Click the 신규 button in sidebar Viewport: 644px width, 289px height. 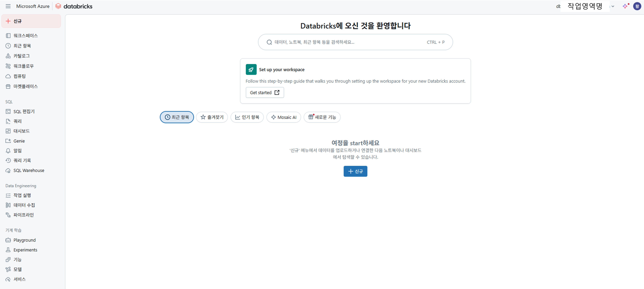31,21
